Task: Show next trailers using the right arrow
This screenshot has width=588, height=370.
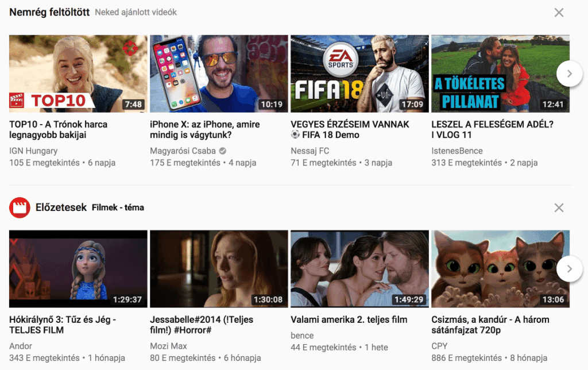Action: (569, 268)
